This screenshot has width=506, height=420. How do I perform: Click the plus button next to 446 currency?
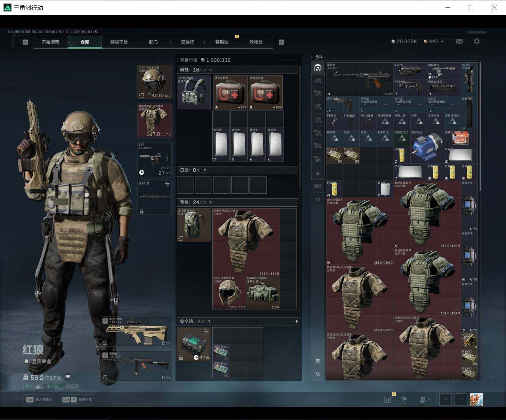click(x=442, y=41)
